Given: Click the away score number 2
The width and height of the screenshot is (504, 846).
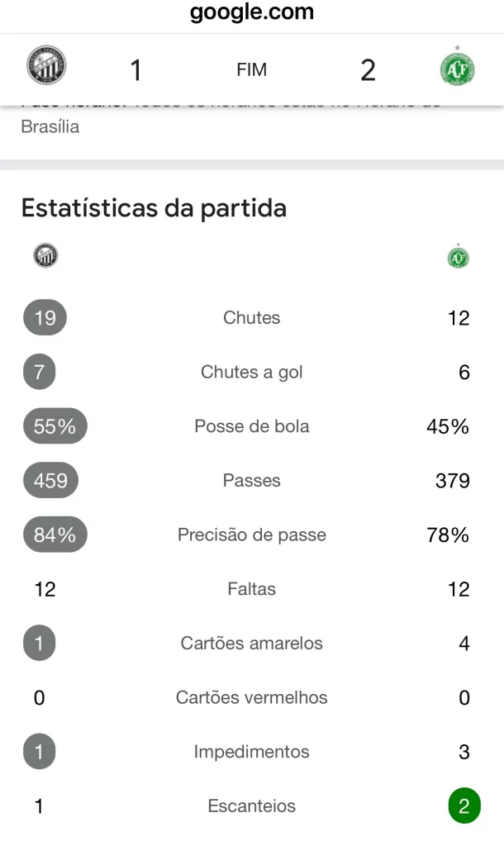Looking at the screenshot, I should pos(368,70).
